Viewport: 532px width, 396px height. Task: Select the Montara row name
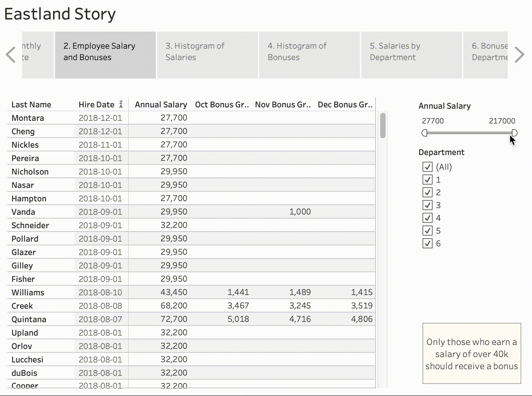(x=28, y=118)
